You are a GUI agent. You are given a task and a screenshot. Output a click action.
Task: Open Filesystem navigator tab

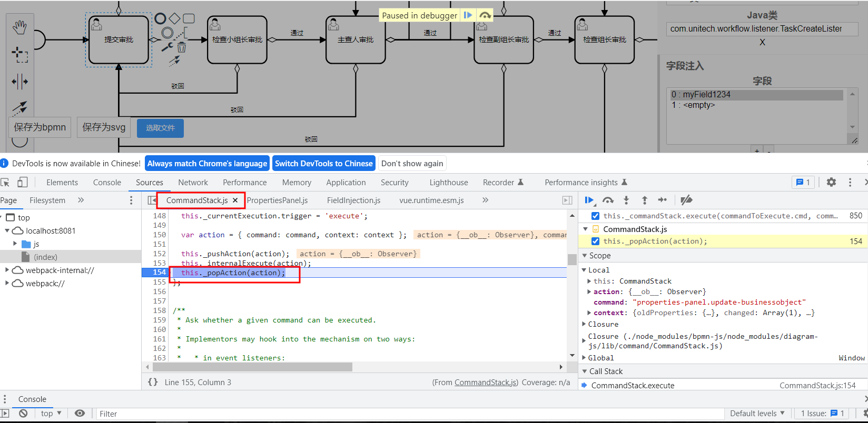[47, 200]
